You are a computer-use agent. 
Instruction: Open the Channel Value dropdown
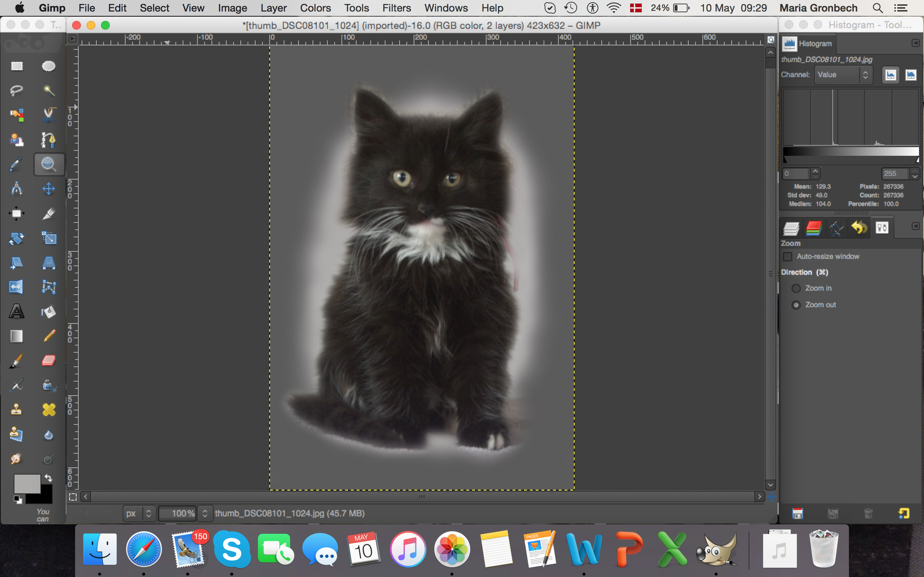point(844,75)
